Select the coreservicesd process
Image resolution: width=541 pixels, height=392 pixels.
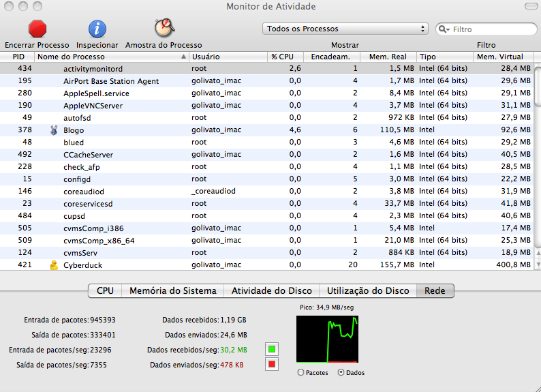88,204
